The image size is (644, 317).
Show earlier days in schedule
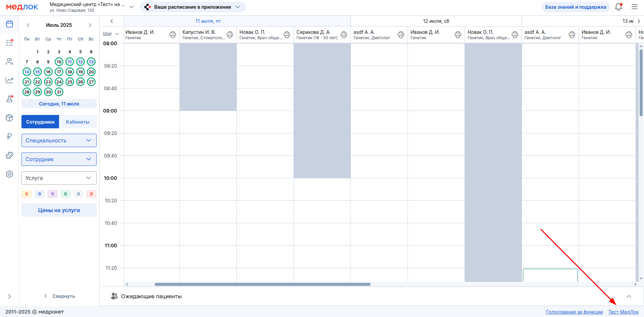pyautogui.click(x=112, y=21)
